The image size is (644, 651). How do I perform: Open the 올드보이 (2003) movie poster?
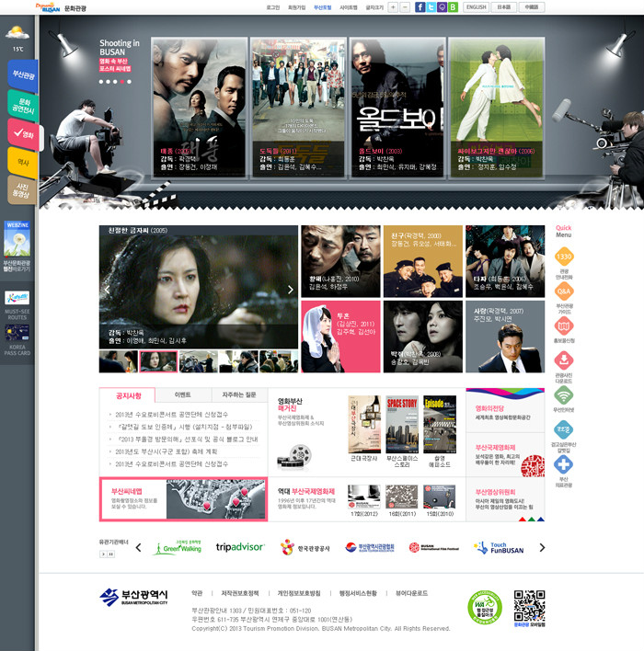tap(397, 108)
